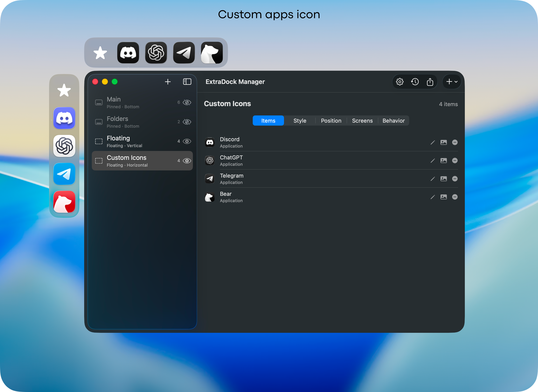
Task: Select the ChatGPT row in items list
Action: 331,161
